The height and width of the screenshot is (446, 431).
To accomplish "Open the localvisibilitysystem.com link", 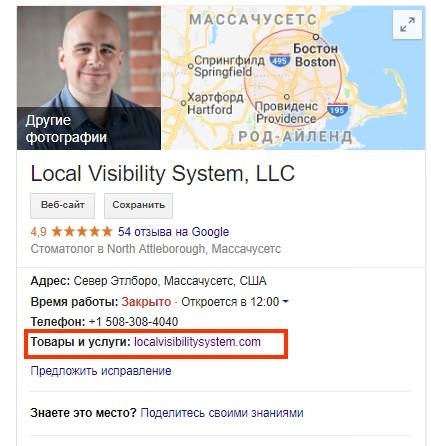I will (197, 342).
